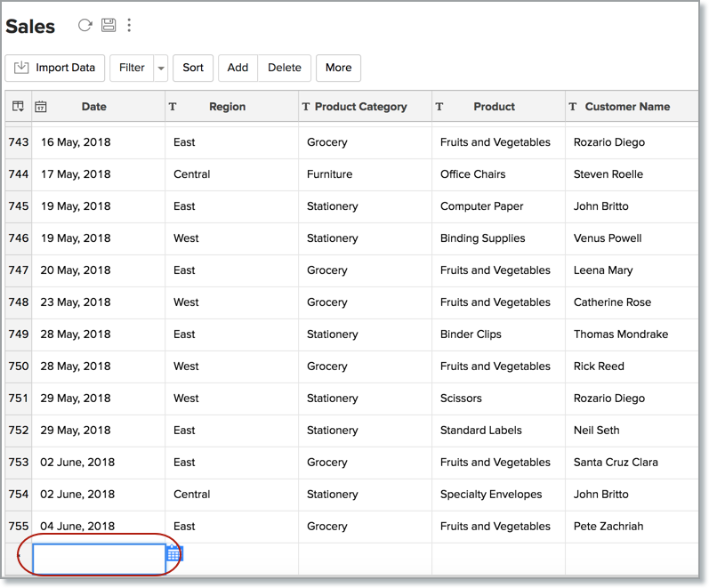
Task: Select the Product Category column header
Action: [x=360, y=107]
